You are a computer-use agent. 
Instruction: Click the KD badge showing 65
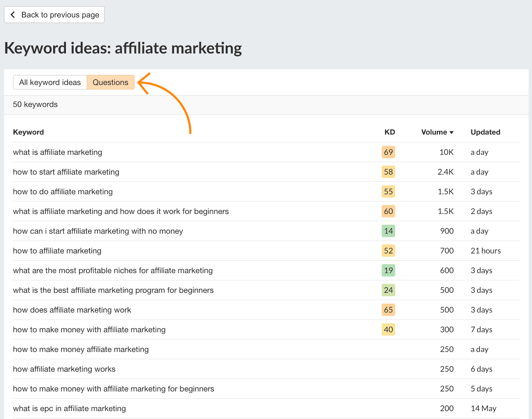pyautogui.click(x=388, y=310)
